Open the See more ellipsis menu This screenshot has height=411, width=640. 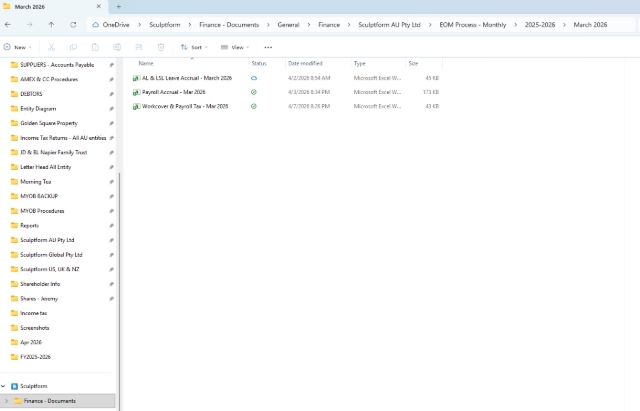pyautogui.click(x=268, y=47)
